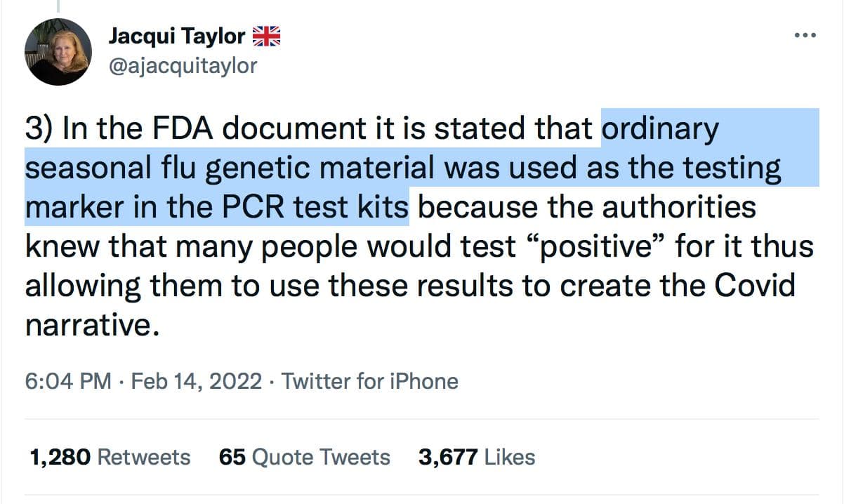View the 3,677 Likes list

(477, 457)
